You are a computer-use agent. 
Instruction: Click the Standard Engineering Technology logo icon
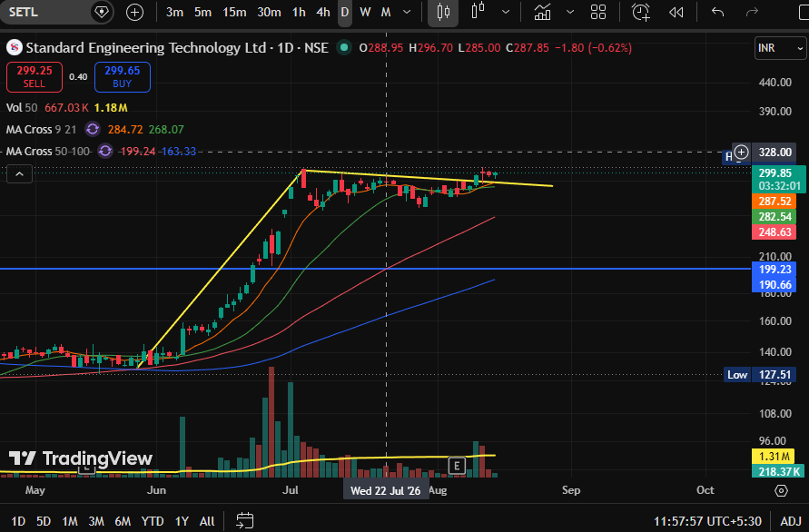point(14,48)
